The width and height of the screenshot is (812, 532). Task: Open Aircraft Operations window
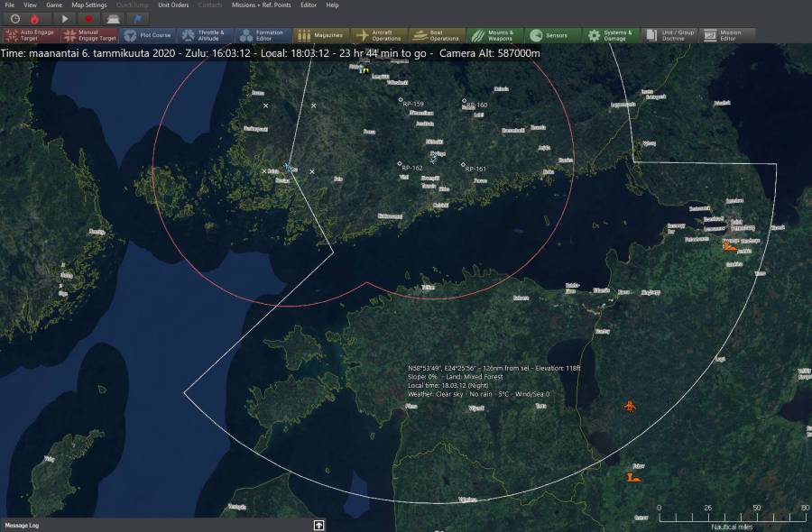(378, 35)
